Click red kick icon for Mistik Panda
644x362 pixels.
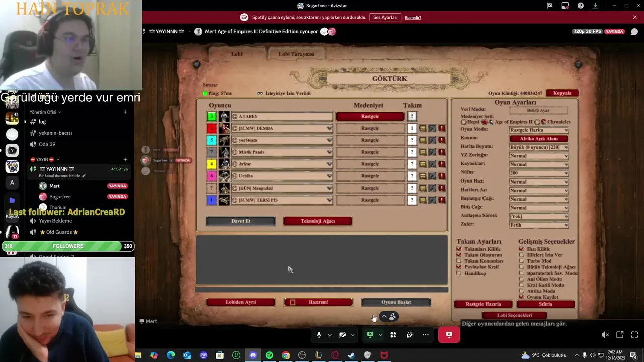pyautogui.click(x=442, y=152)
